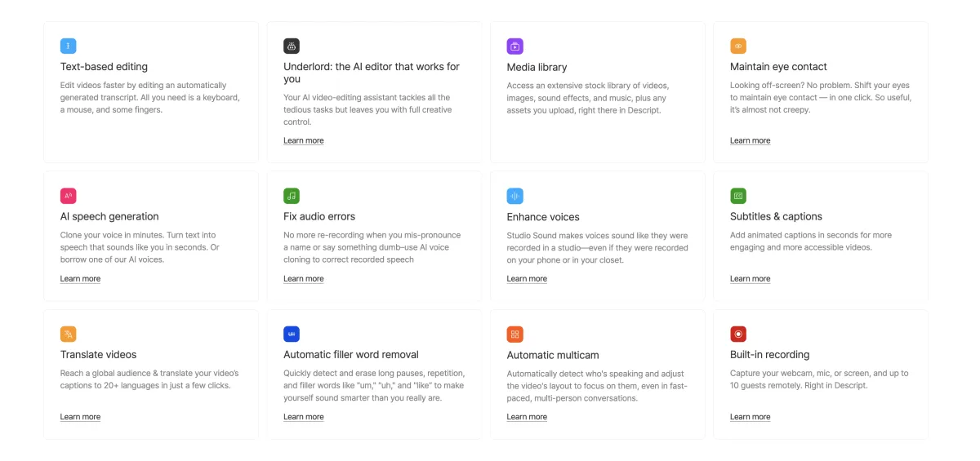Click the dark Underlord robot icon
The image size is (980, 461).
[x=292, y=46]
